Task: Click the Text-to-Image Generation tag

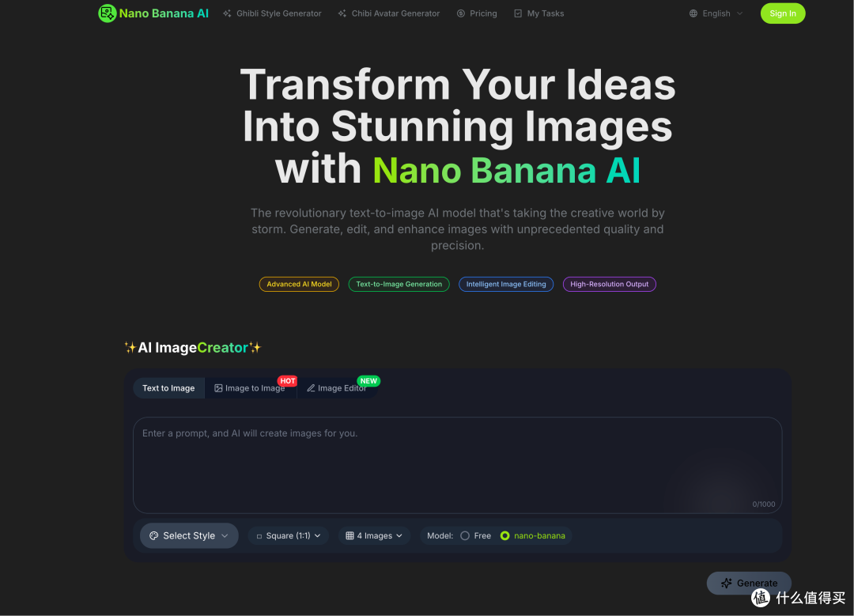Action: pos(399,285)
